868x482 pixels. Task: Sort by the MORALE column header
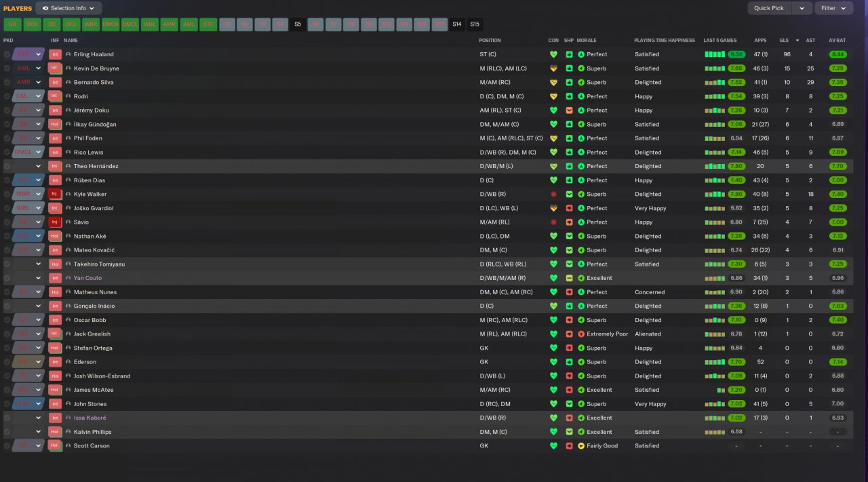(x=587, y=41)
